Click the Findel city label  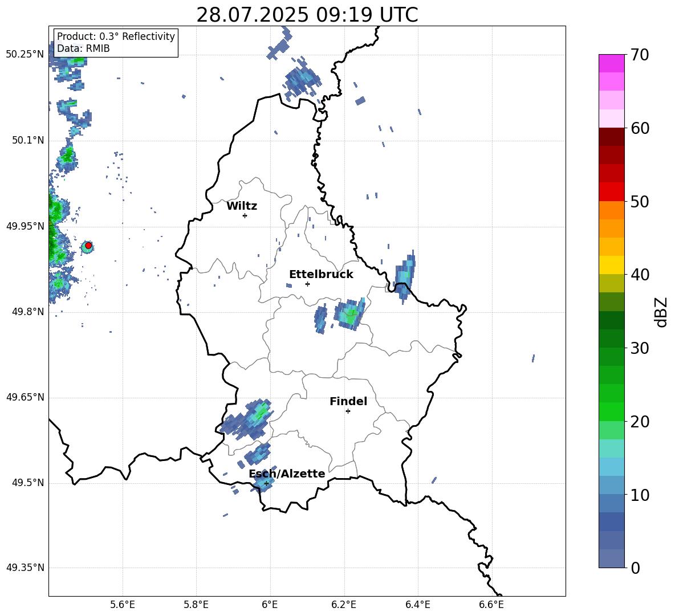[x=348, y=401]
